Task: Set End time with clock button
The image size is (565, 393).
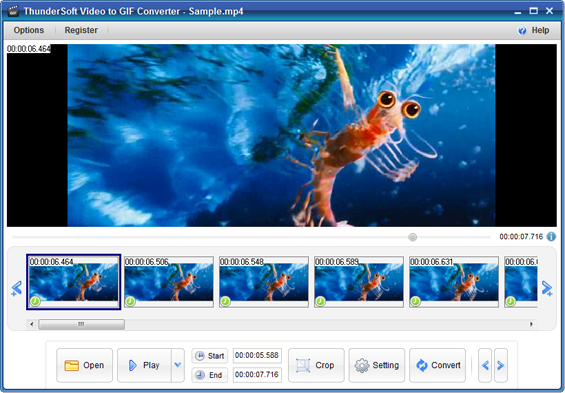Action: pyautogui.click(x=209, y=375)
